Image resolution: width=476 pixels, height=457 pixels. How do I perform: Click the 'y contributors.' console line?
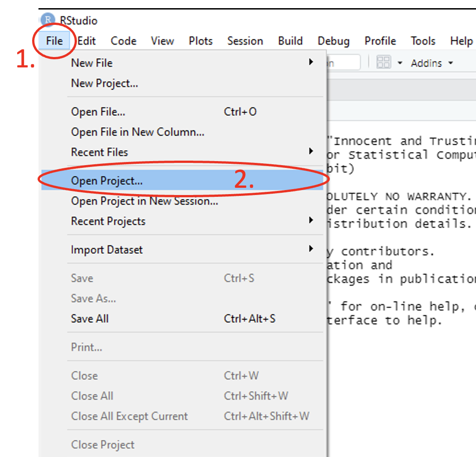(x=381, y=252)
